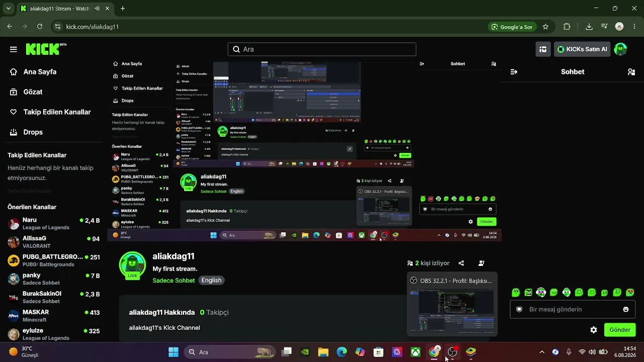Open Naru's channel avatar

pyautogui.click(x=14, y=224)
